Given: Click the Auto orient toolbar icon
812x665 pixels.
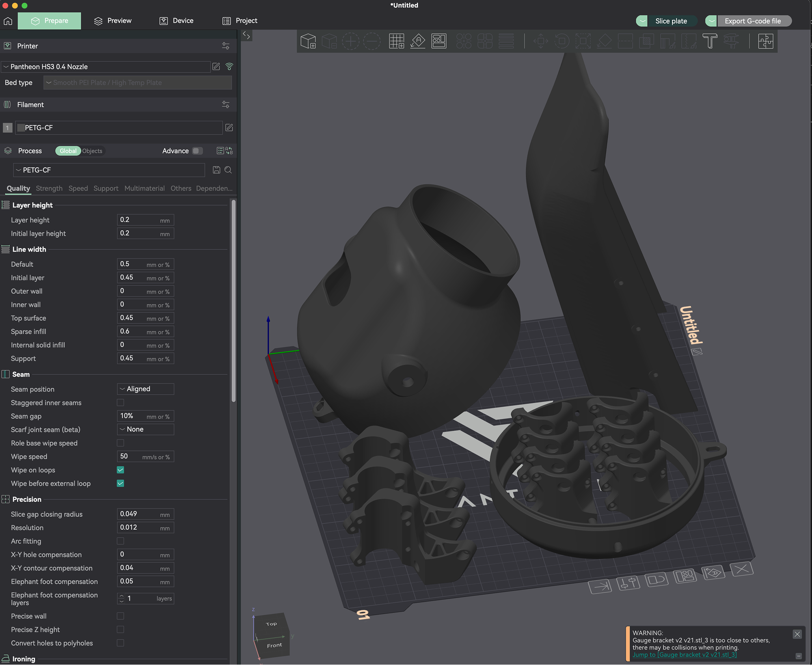Looking at the screenshot, I should point(418,41).
